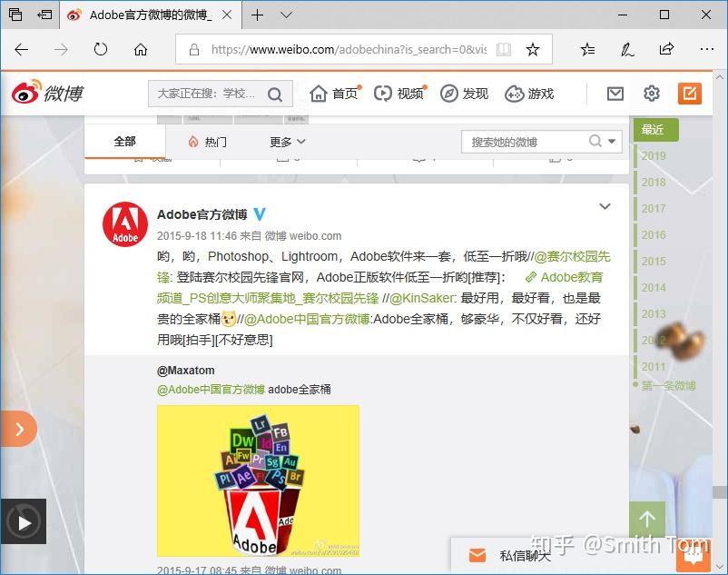This screenshot has width=728, height=575.
Task: Select the 热门 tab
Action: coord(208,142)
